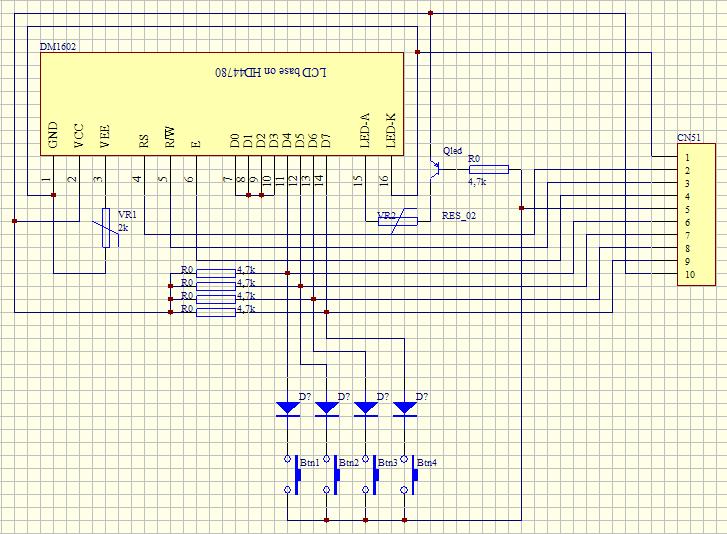
Task: Select the diode symbol above Btn1
Action: (x=288, y=408)
